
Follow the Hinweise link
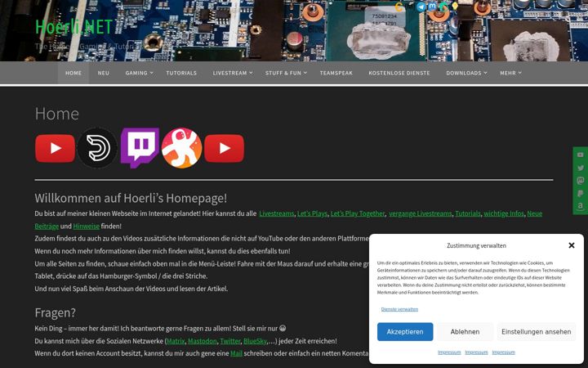click(87, 227)
